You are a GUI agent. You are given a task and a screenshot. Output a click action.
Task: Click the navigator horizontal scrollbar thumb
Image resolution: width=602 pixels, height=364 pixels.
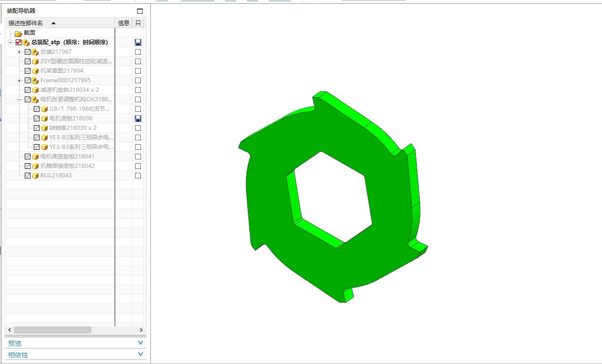[x=52, y=330]
